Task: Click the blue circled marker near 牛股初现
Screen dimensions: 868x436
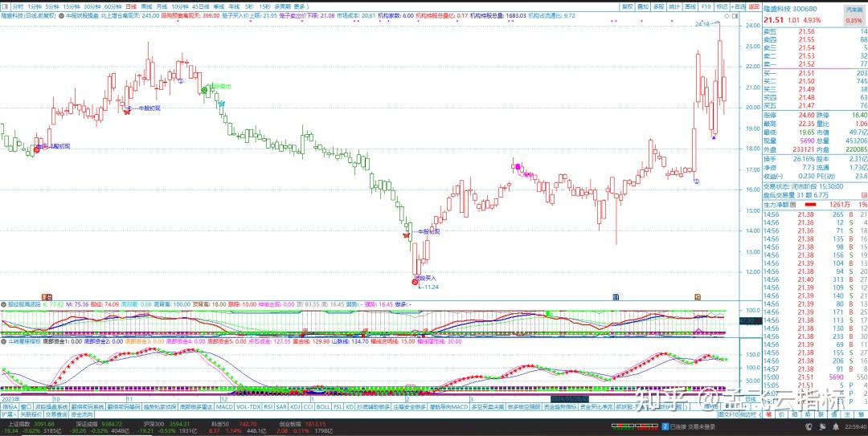Action: click(128, 107)
